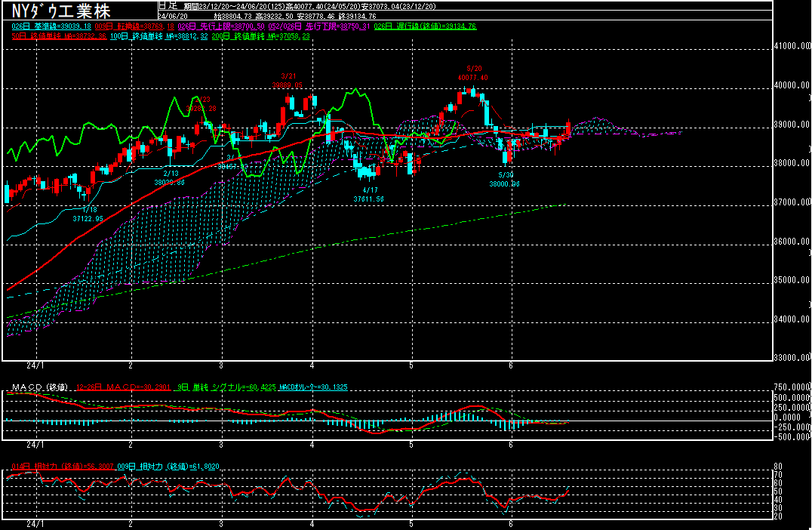Click the -500.000 MACD axis label
The height and width of the screenshot is (530, 812).
(792, 436)
